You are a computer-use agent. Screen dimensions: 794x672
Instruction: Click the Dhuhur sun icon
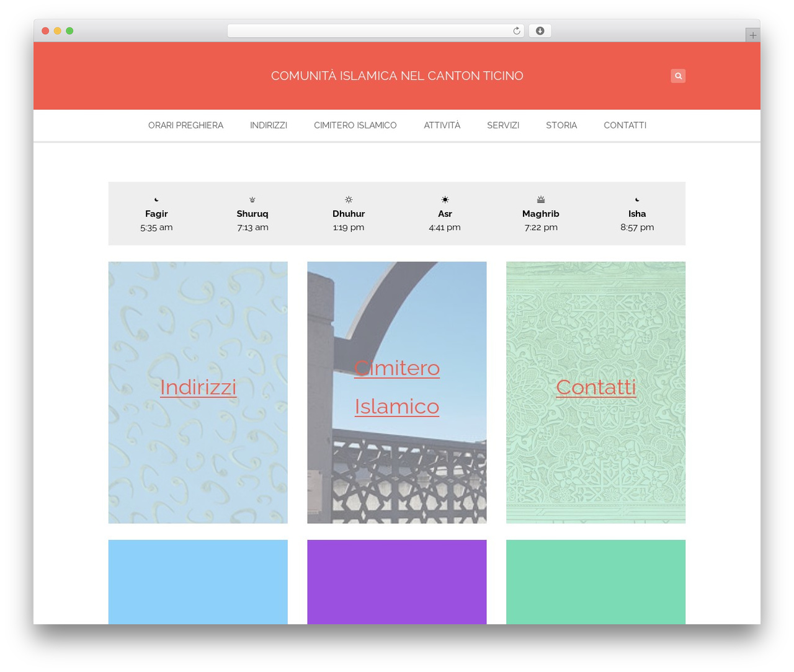click(349, 200)
